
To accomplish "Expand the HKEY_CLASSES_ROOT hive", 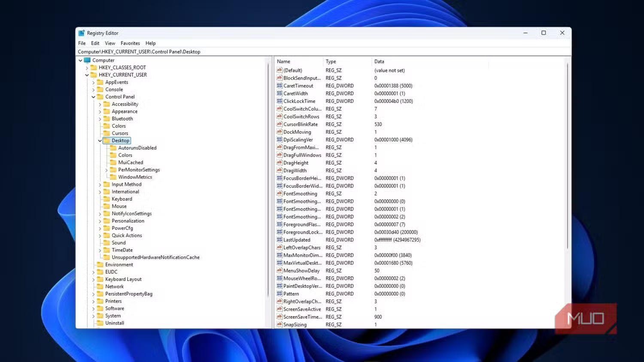I will point(87,68).
